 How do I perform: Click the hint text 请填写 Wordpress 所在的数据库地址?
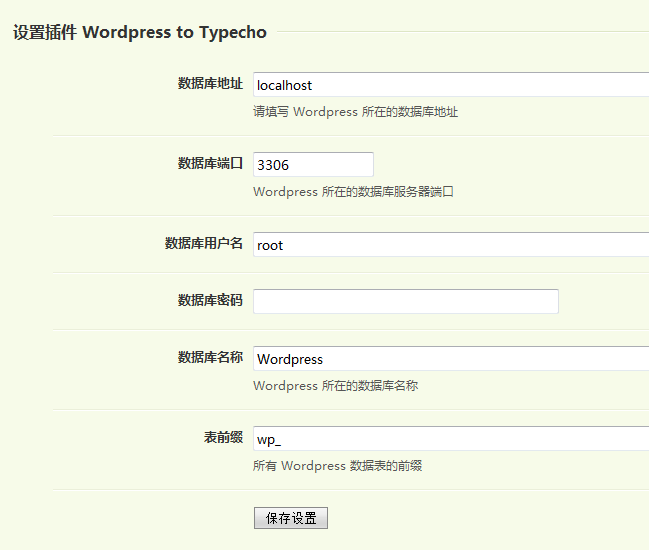[x=355, y=112]
